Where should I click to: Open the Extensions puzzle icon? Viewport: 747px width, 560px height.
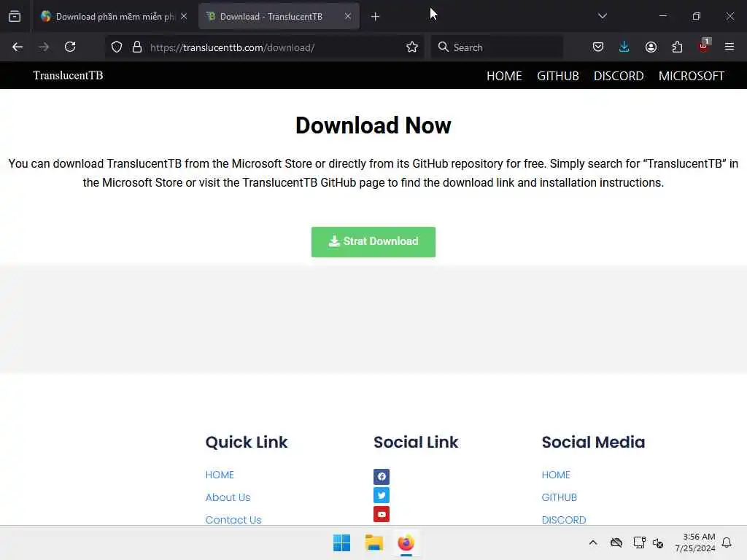(677, 47)
